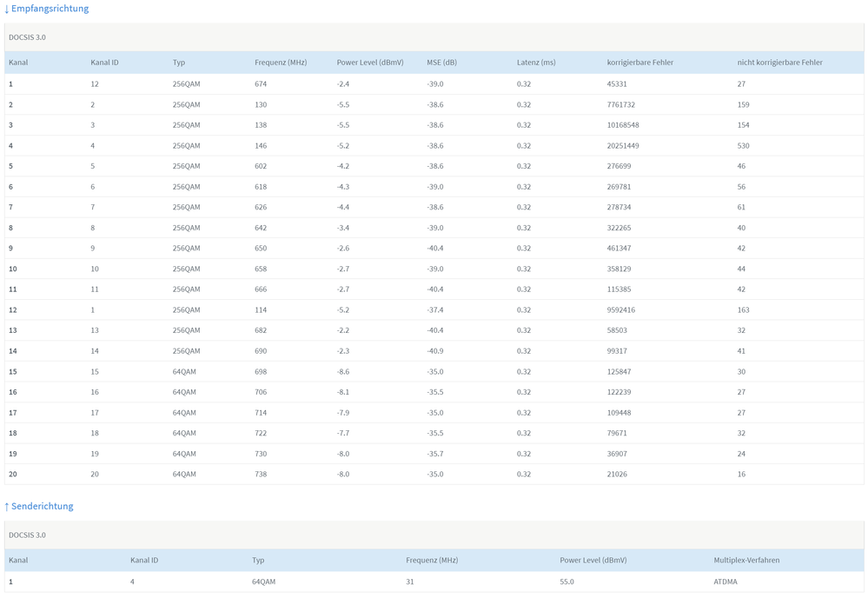Select the correctable errors value 20251449
The image size is (868, 605).
tap(623, 146)
